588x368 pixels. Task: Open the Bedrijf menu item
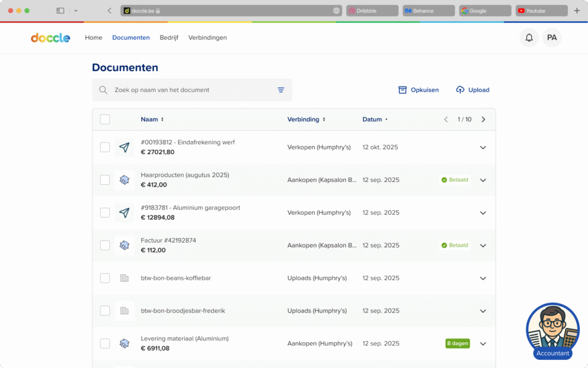[169, 38]
